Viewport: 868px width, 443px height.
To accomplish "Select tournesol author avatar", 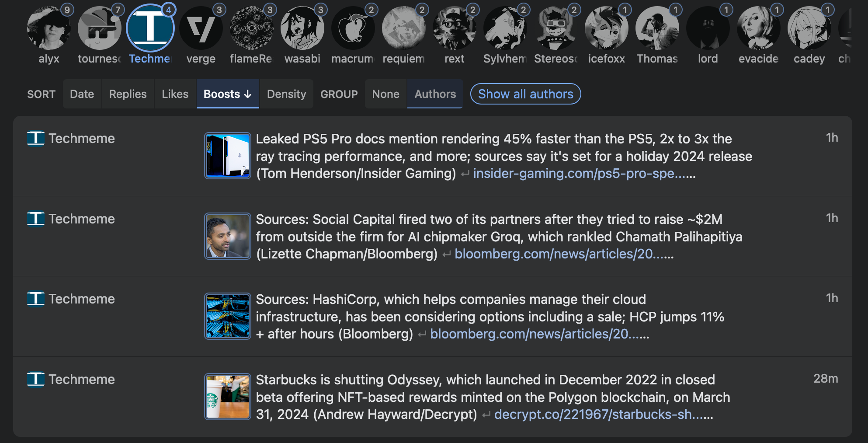I will (x=100, y=28).
